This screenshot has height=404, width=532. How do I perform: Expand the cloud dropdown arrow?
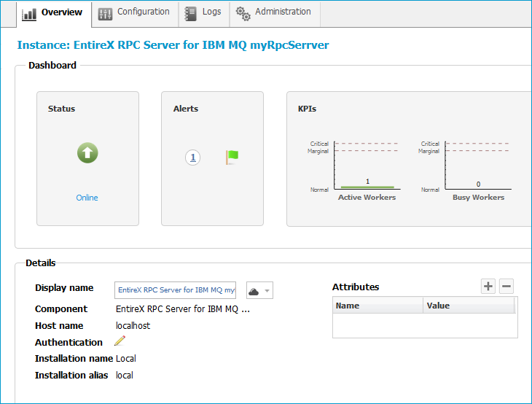coord(267,291)
